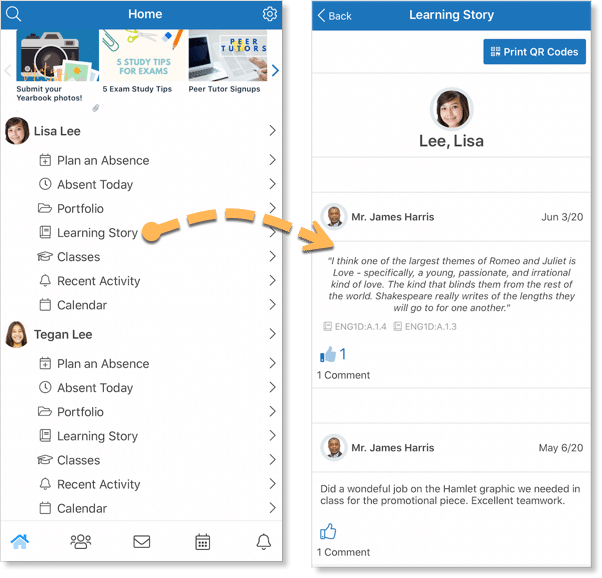
Task: Tap the Home tab icon in the bottom bar
Action: [20, 542]
